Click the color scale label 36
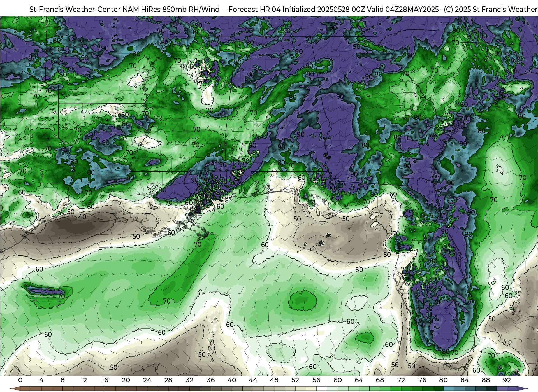Screen dimensions: 538x392 tap(211, 380)
